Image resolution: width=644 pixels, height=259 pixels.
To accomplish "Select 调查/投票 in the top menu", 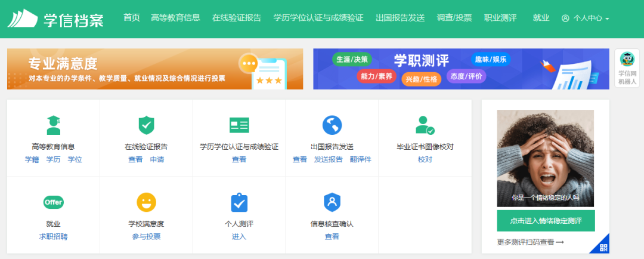I will [x=454, y=18].
